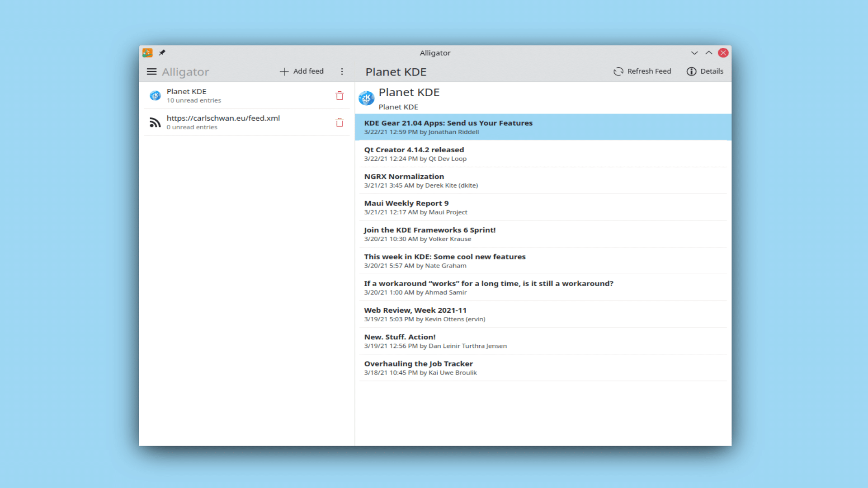Toggle the pin window icon
Screen dimensions: 868x488
[x=162, y=53]
